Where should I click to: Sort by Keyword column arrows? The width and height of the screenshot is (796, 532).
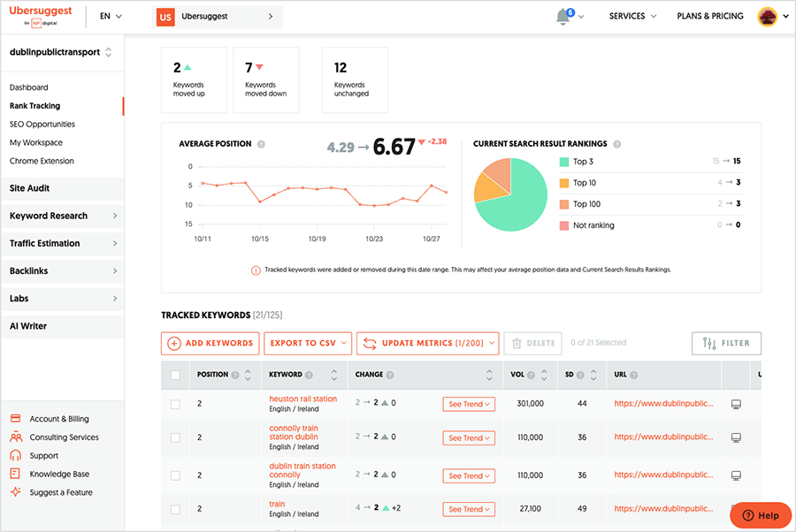(x=334, y=375)
